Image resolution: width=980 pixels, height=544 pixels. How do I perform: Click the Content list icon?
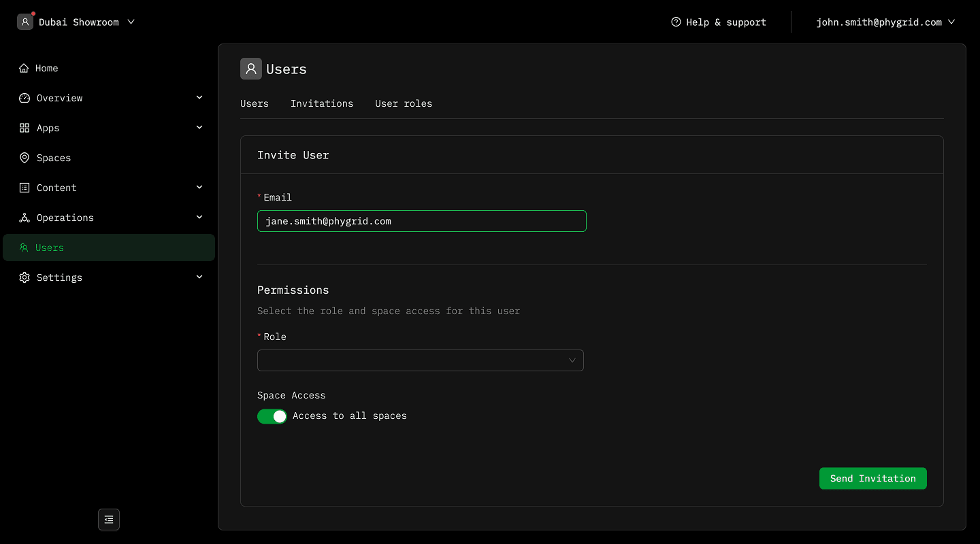pos(24,188)
